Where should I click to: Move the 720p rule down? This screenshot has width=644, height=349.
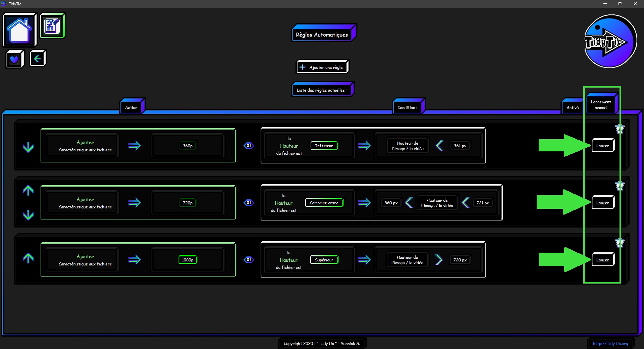tap(28, 215)
